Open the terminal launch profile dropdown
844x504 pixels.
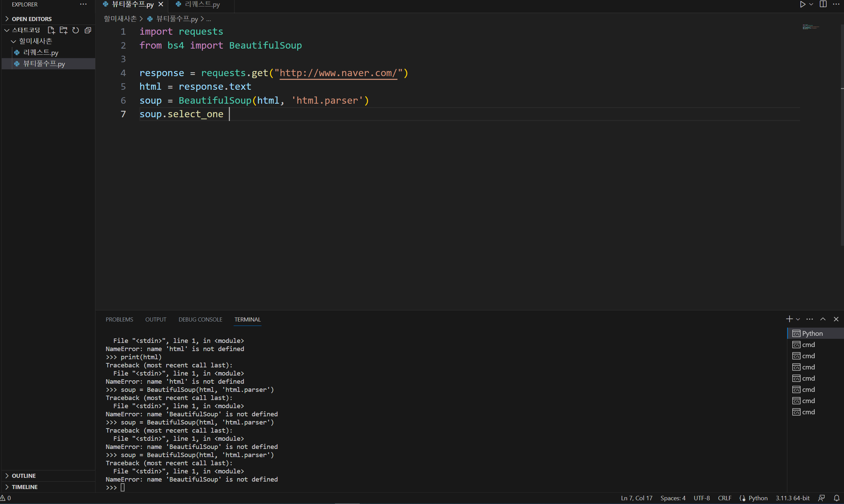tap(798, 319)
